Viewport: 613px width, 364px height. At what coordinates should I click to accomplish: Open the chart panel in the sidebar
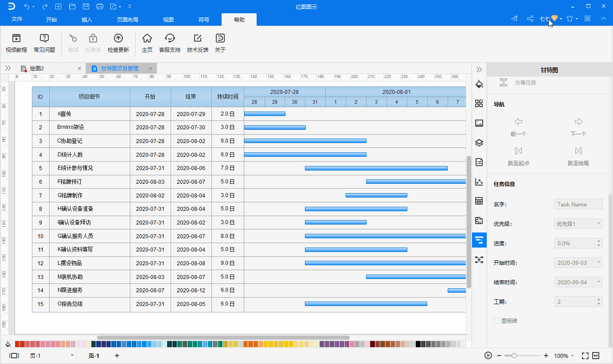tap(479, 182)
